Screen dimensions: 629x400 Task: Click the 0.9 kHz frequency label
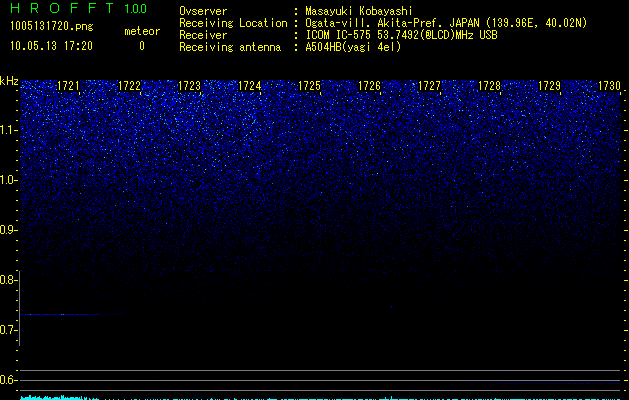coord(7,230)
